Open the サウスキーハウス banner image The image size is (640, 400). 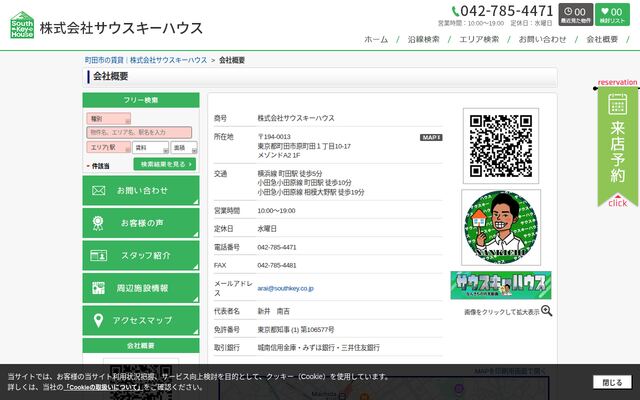click(501, 285)
